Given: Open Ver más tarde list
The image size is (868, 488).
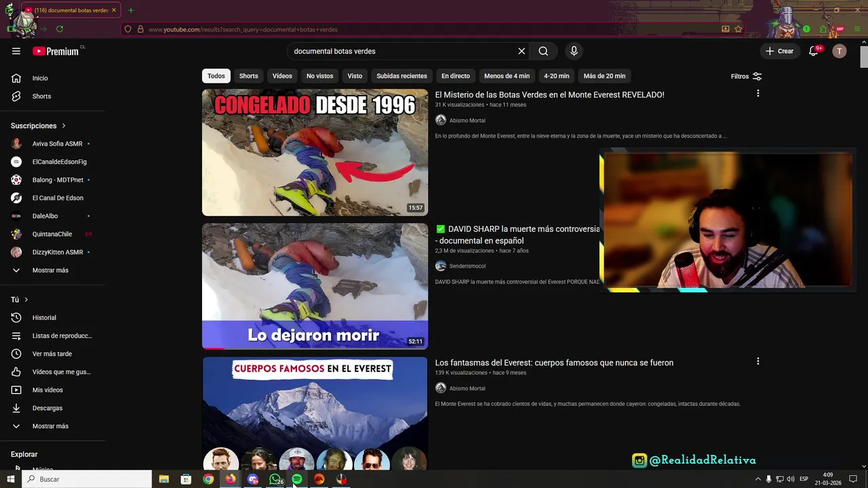Looking at the screenshot, I should pyautogui.click(x=52, y=354).
